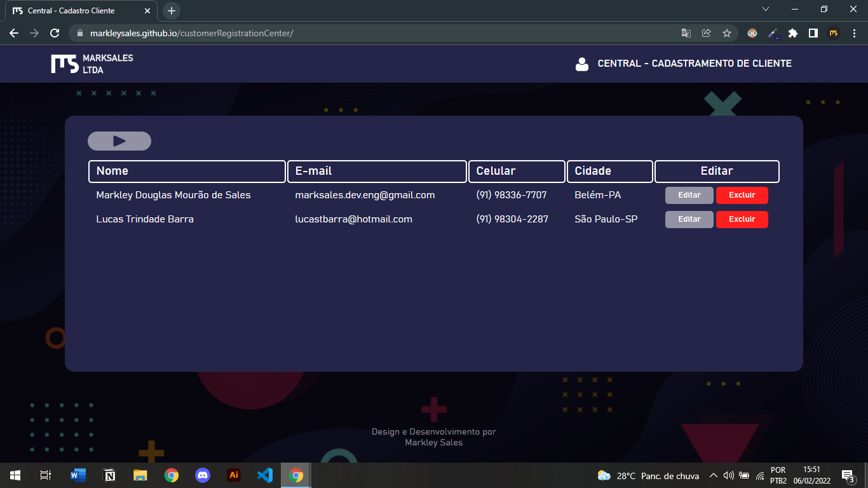868x488 pixels.
Task: Edit the Lucas Trindade Barra row
Action: (689, 219)
